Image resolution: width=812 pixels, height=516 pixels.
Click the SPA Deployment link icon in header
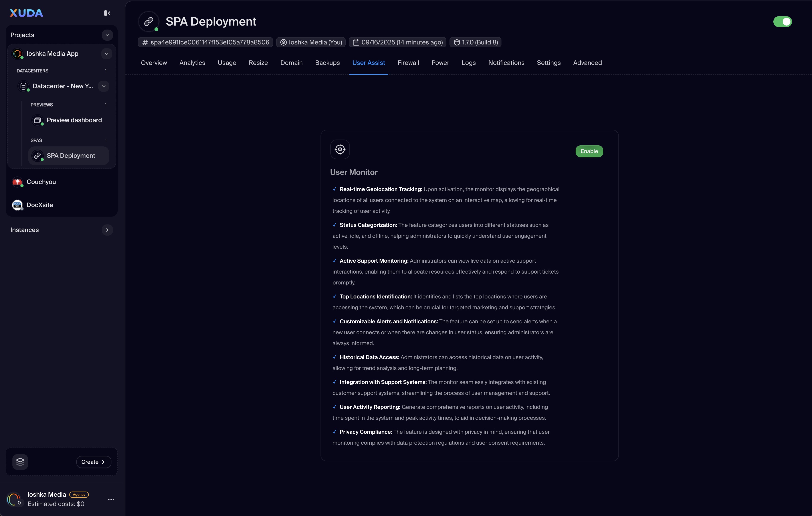(149, 22)
